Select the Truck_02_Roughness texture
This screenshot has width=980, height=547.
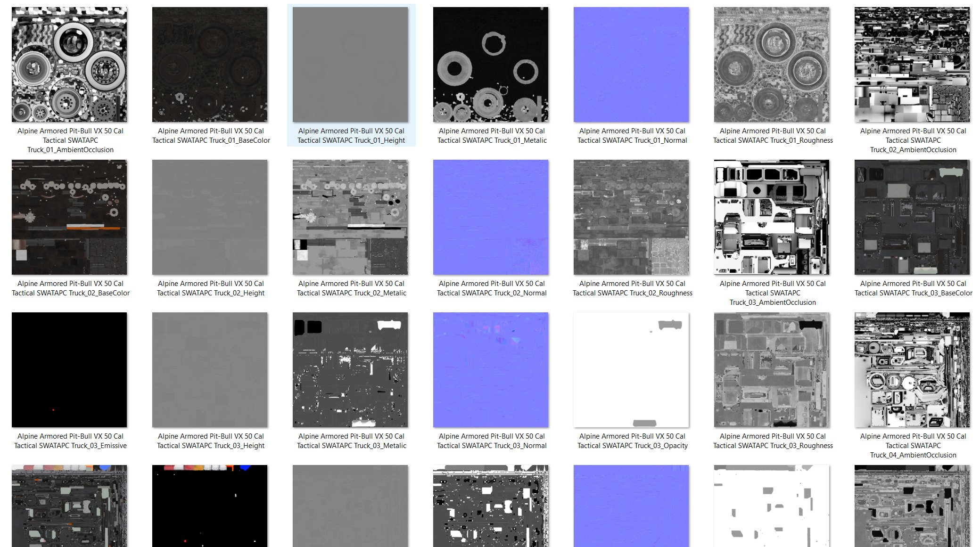(x=631, y=217)
